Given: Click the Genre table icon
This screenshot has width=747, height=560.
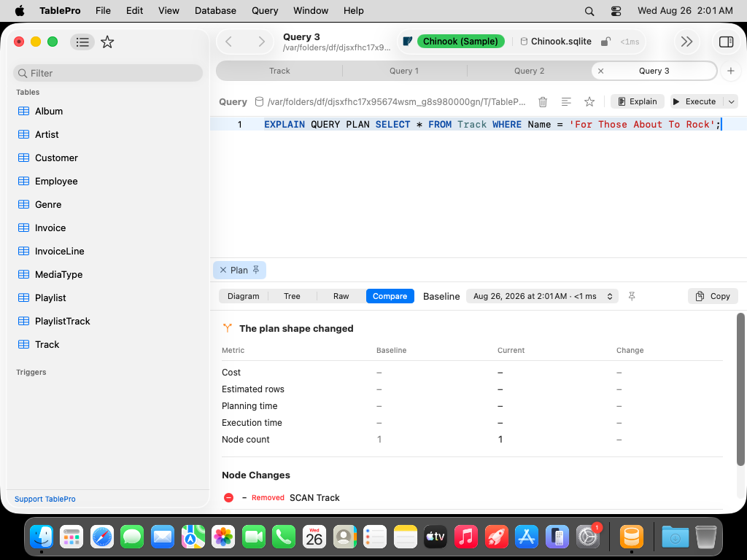Looking at the screenshot, I should 23,204.
